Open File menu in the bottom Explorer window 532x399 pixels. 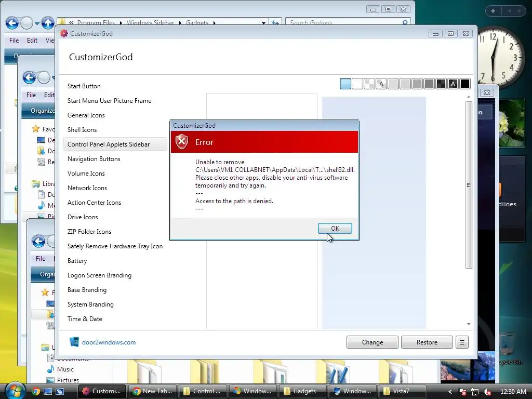[x=41, y=259]
